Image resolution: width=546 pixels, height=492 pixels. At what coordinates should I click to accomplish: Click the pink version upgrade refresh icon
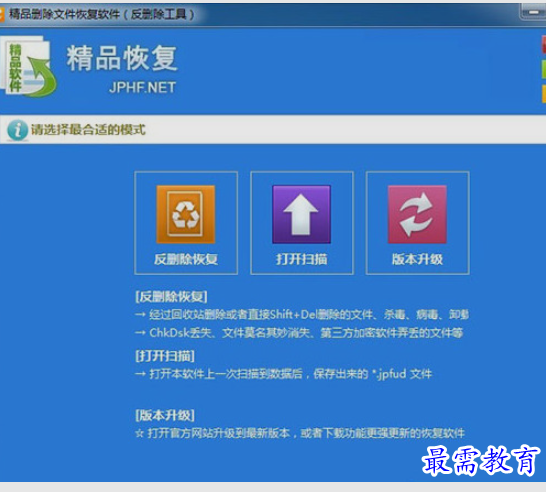pos(417,214)
